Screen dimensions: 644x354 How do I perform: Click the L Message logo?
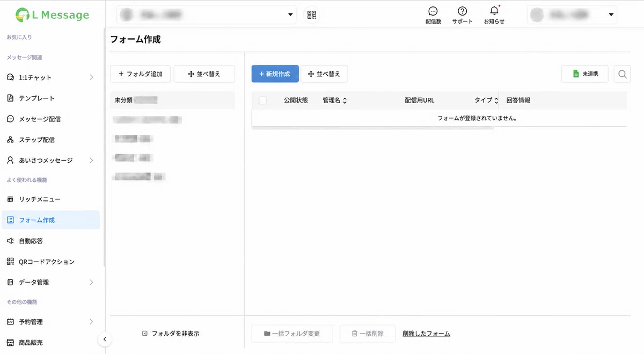click(52, 15)
